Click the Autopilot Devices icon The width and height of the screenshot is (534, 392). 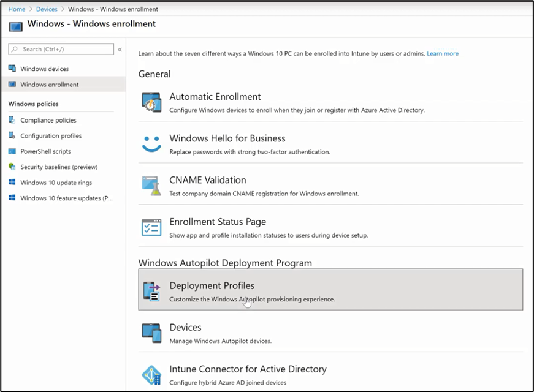pos(151,333)
